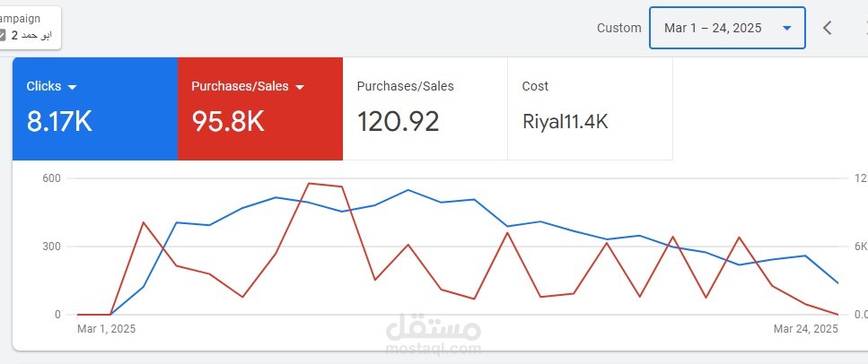Select the blue Clicks 8.17K scorecard
Viewport: 868px width, 364px height.
95,108
